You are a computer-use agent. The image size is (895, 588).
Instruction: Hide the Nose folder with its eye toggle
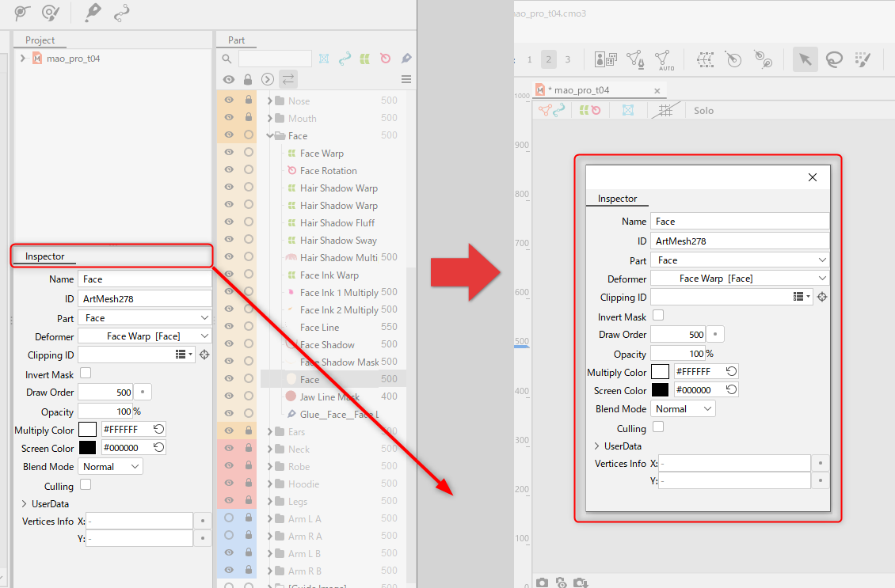pos(228,101)
